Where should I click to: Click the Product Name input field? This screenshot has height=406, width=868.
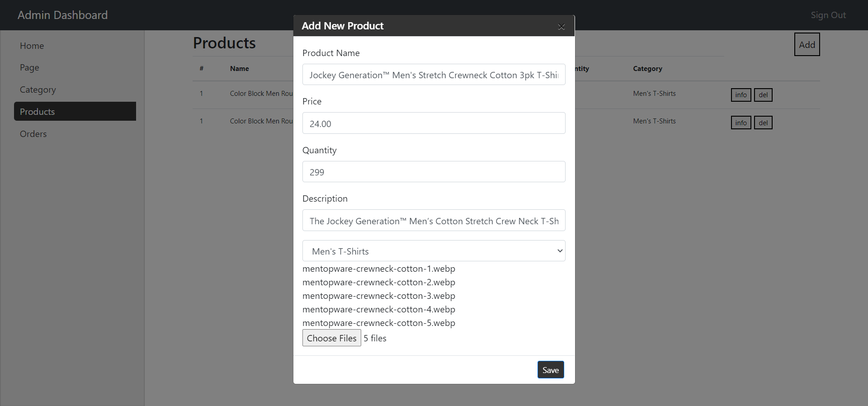point(434,75)
